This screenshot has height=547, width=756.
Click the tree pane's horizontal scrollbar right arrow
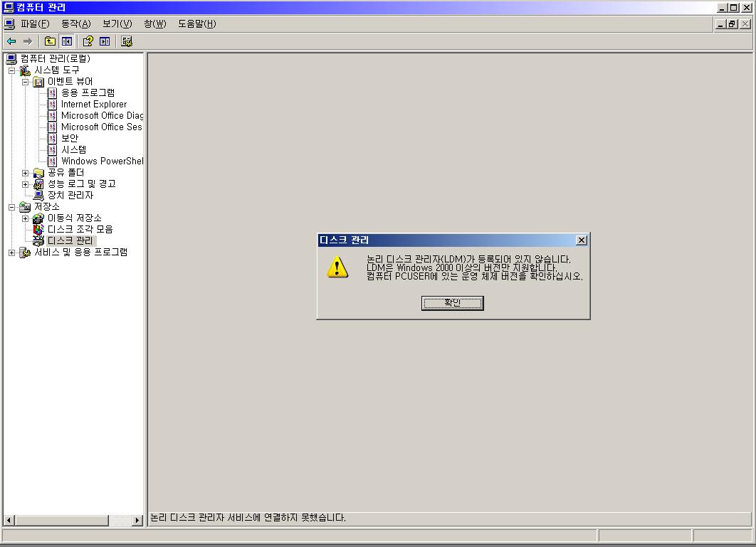pyautogui.click(x=137, y=521)
